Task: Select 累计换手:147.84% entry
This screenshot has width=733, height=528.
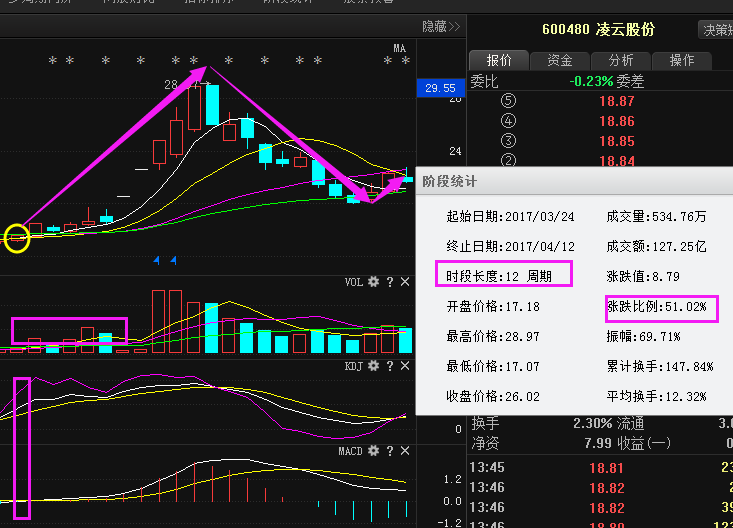Action: [660, 366]
